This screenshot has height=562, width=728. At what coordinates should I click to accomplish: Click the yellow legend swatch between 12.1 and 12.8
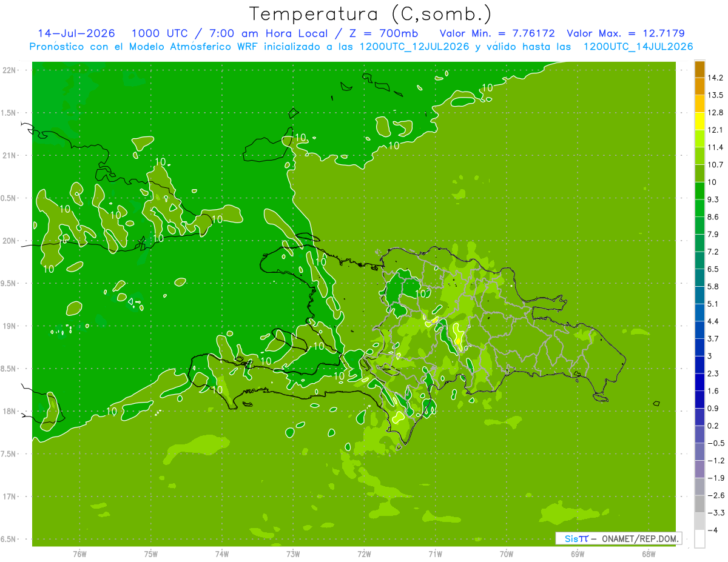699,121
